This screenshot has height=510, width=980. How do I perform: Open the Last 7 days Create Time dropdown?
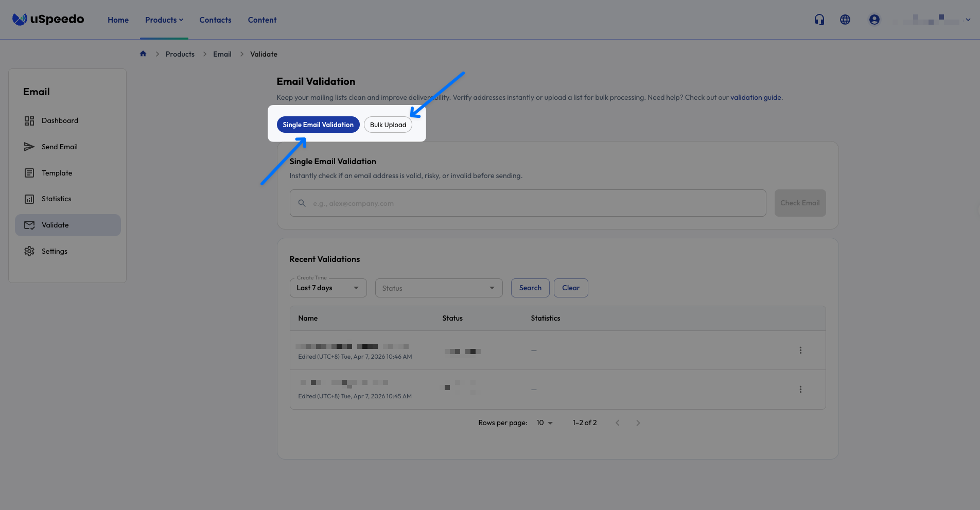[x=328, y=288]
